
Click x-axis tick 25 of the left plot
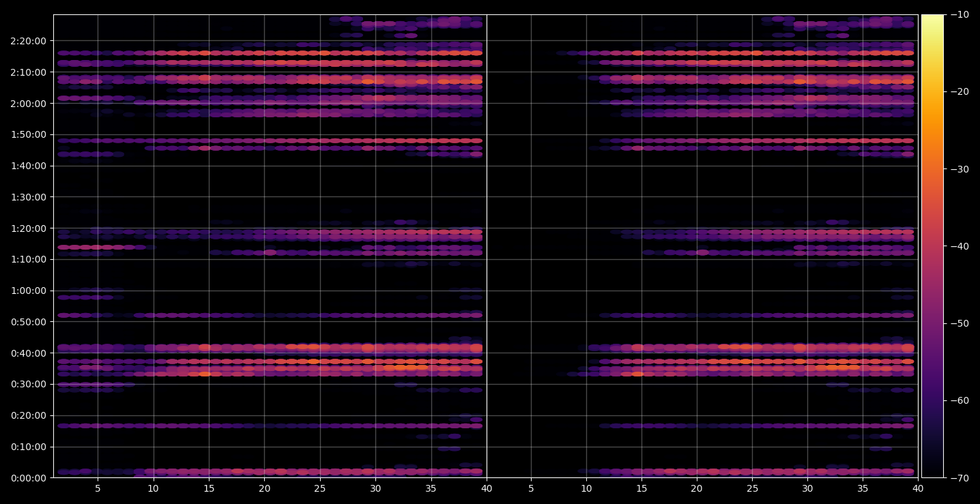tap(320, 488)
